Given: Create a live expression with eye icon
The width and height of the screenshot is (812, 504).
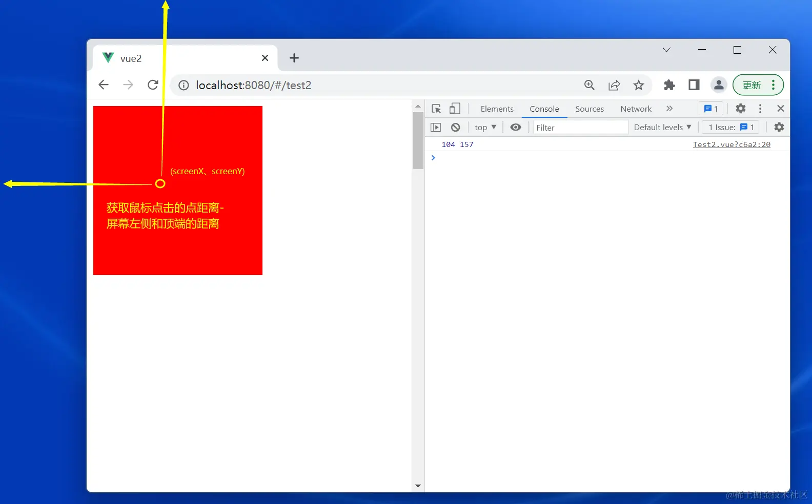Looking at the screenshot, I should click(x=516, y=127).
